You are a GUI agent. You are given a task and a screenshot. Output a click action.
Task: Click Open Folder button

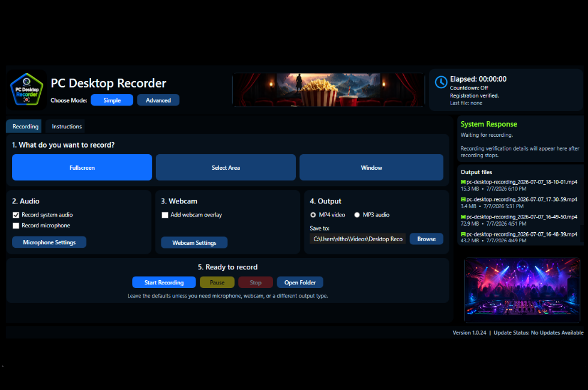point(300,283)
